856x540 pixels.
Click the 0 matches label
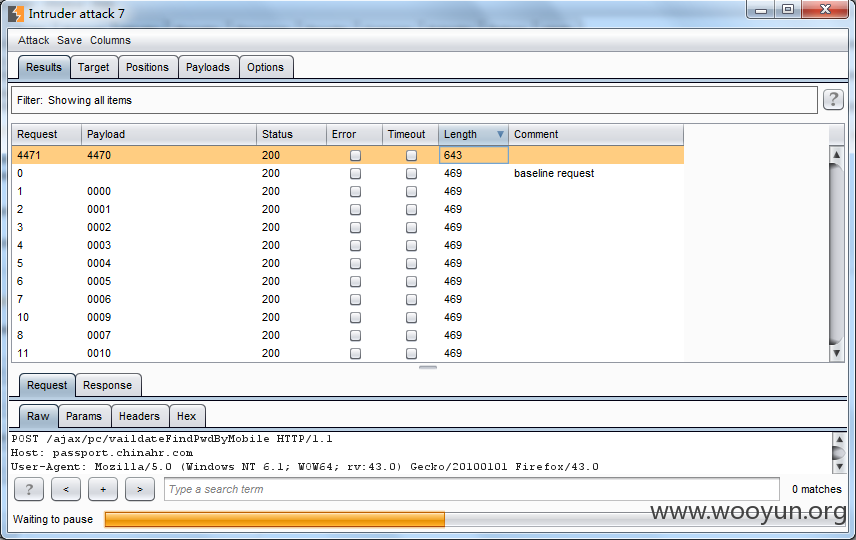point(817,489)
